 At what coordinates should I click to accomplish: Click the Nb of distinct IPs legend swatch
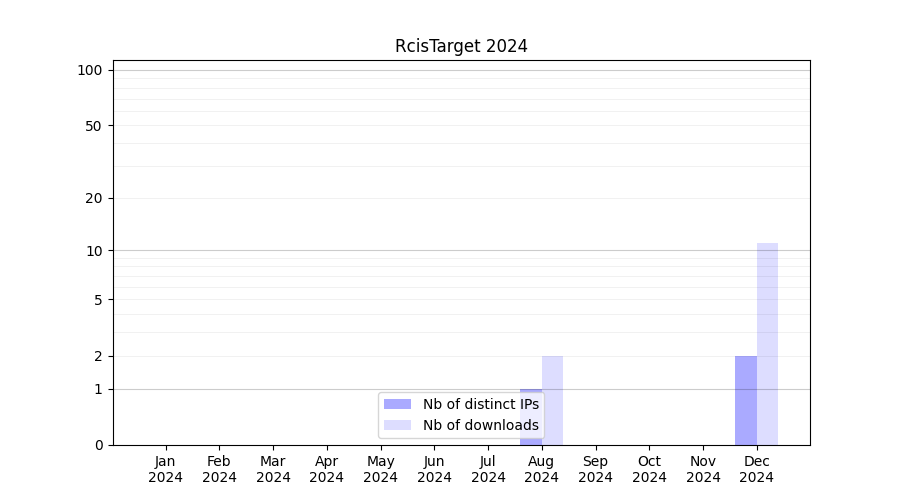(397, 404)
